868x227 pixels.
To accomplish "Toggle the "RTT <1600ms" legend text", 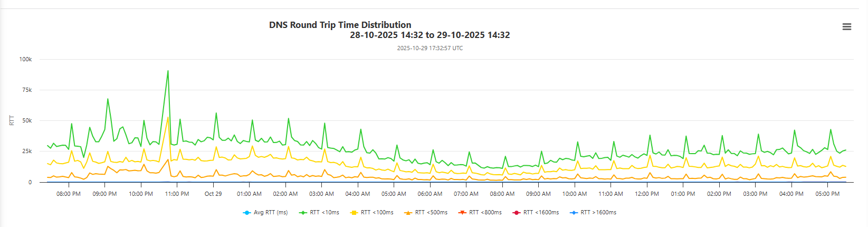I will click(x=541, y=213).
